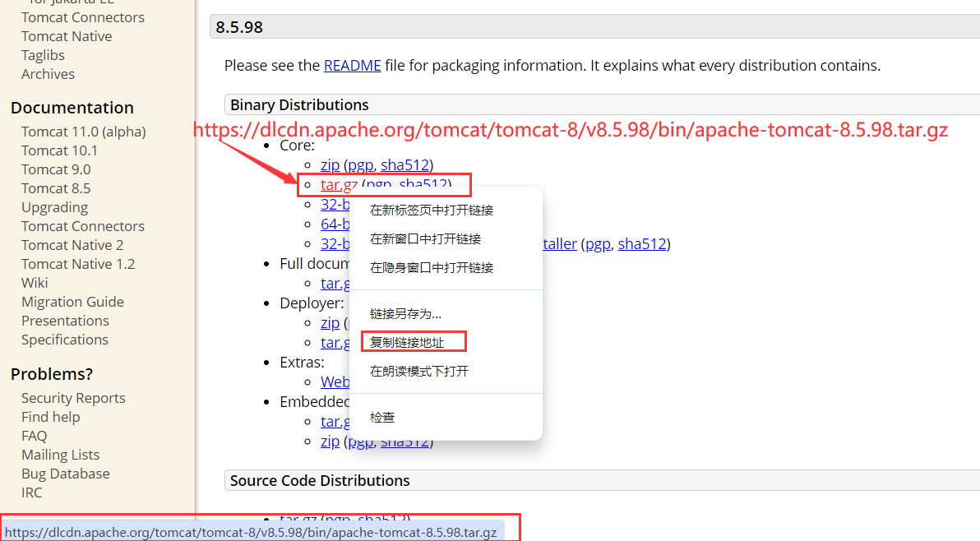Click the Embedded tar.gz download link
This screenshot has height=541, width=980.
335,422
